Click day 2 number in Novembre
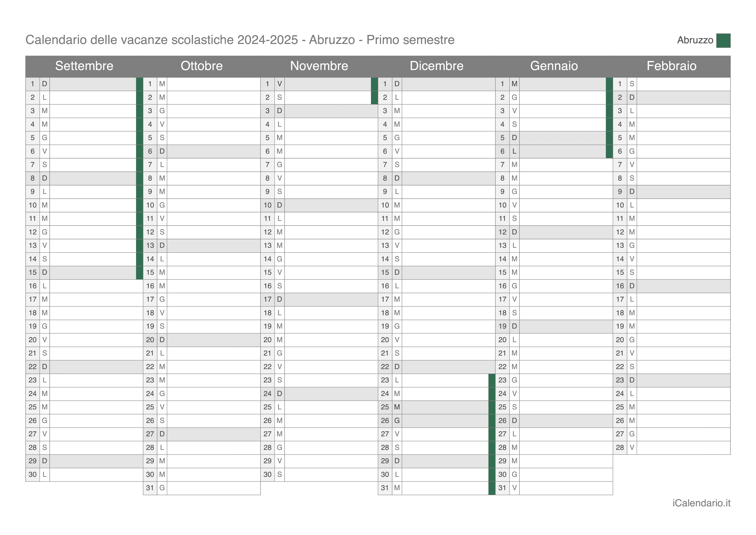The width and height of the screenshot is (756, 535). 267,98
